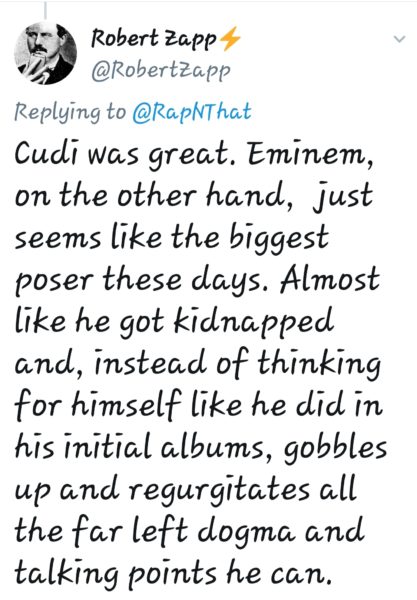Open Robert Zapp's profile picture
Screen dimensions: 417x600
coord(45,53)
